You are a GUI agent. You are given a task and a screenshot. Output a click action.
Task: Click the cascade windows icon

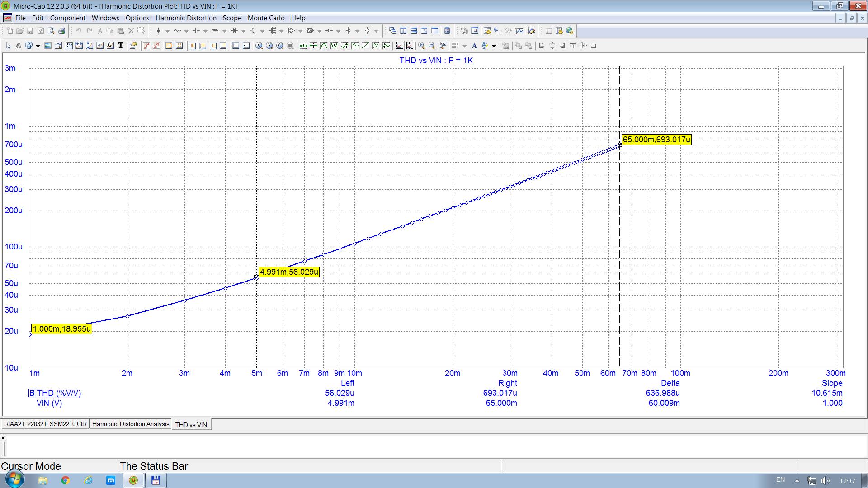392,31
